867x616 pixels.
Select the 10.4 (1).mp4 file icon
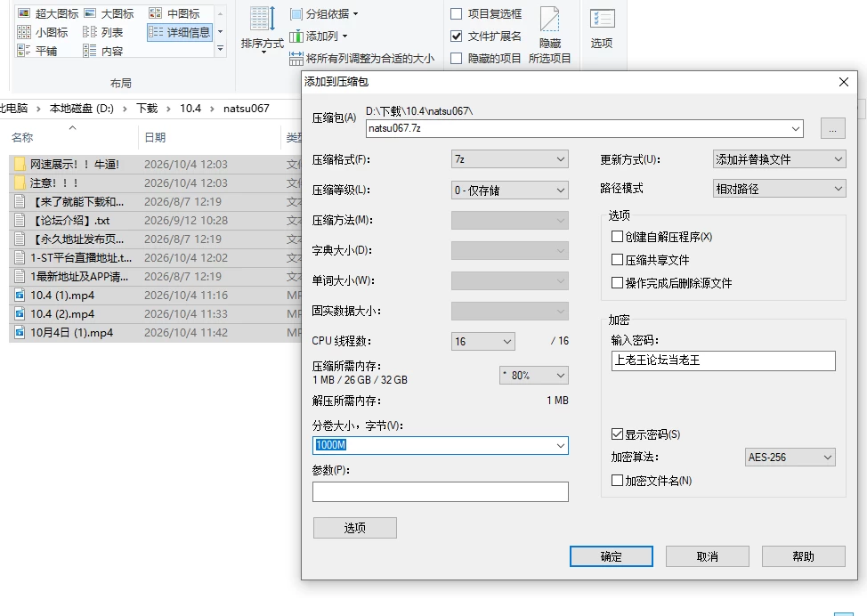tap(20, 296)
